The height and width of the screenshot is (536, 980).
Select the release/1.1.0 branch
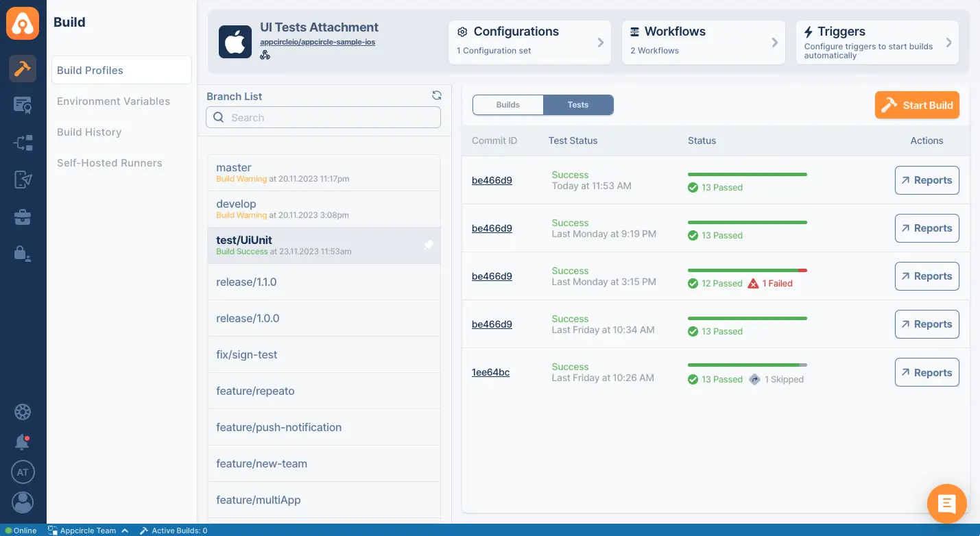[324, 282]
